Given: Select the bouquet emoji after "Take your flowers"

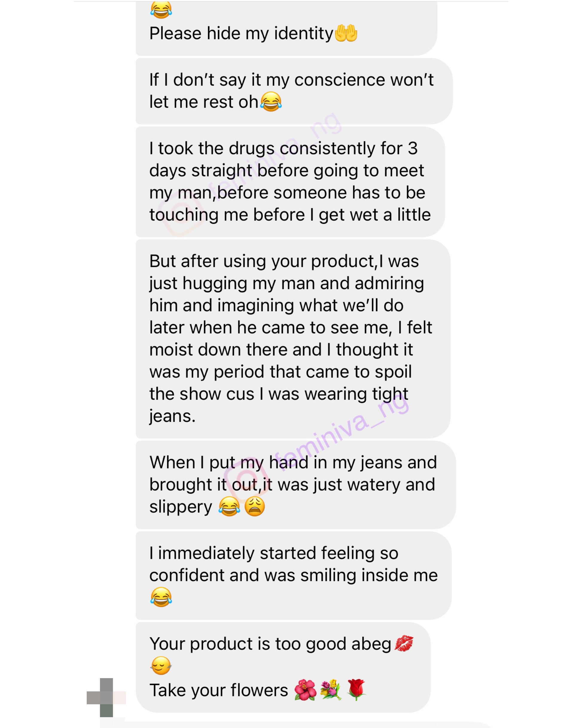Looking at the screenshot, I should point(331,690).
